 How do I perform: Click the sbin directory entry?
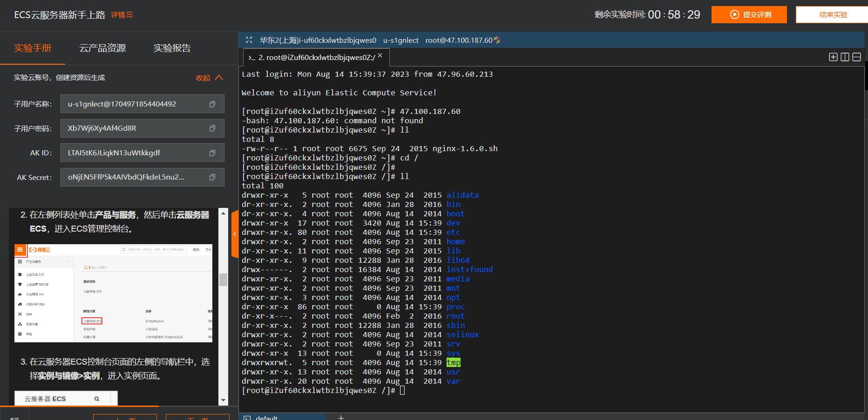click(455, 326)
